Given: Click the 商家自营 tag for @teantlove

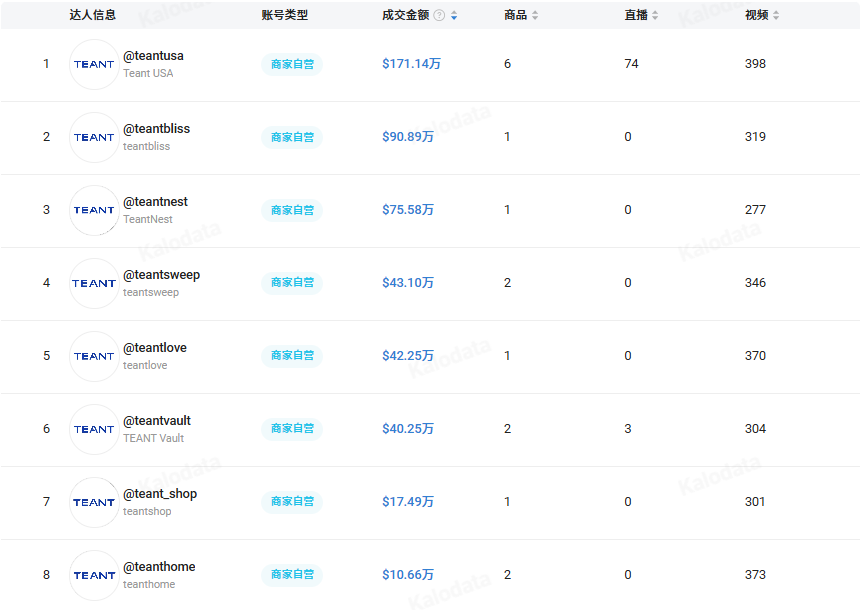Looking at the screenshot, I should (291, 356).
